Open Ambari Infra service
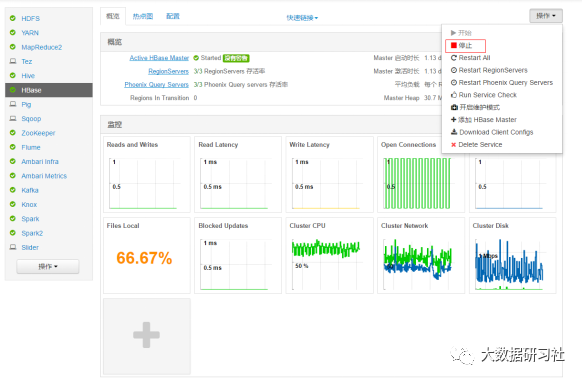This screenshot has height=381, width=583. tap(40, 162)
